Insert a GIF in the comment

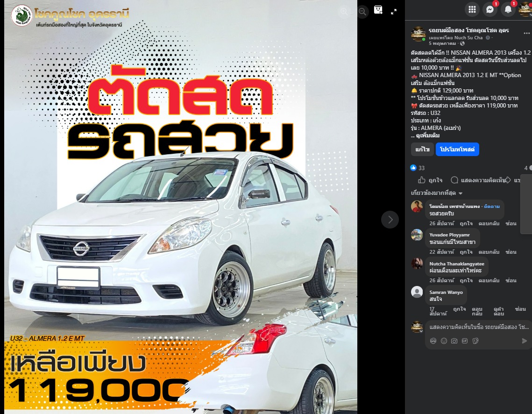465,341
